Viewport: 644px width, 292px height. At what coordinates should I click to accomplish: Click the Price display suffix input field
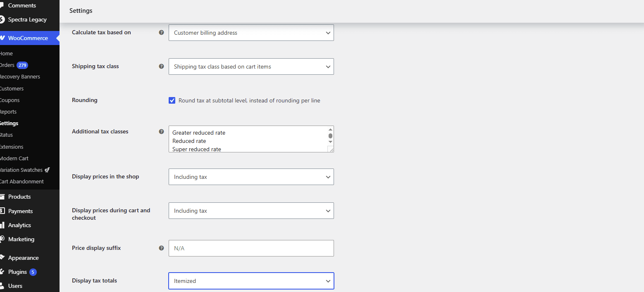(251, 248)
